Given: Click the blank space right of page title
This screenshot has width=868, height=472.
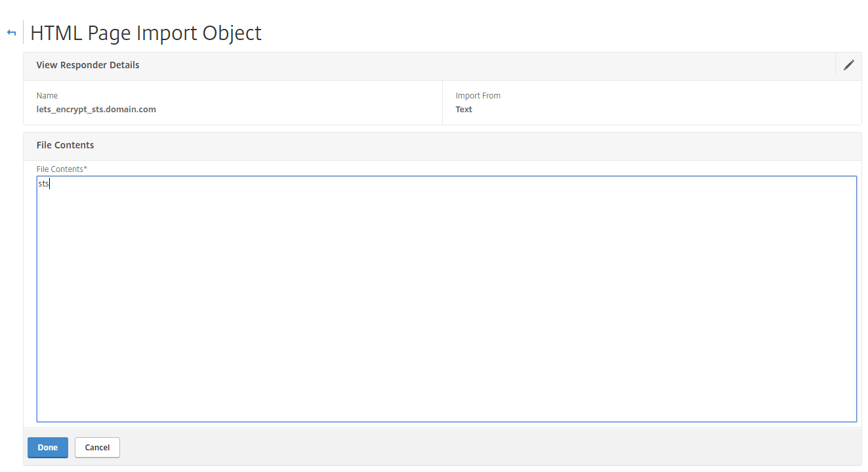Looking at the screenshot, I should point(564,33).
